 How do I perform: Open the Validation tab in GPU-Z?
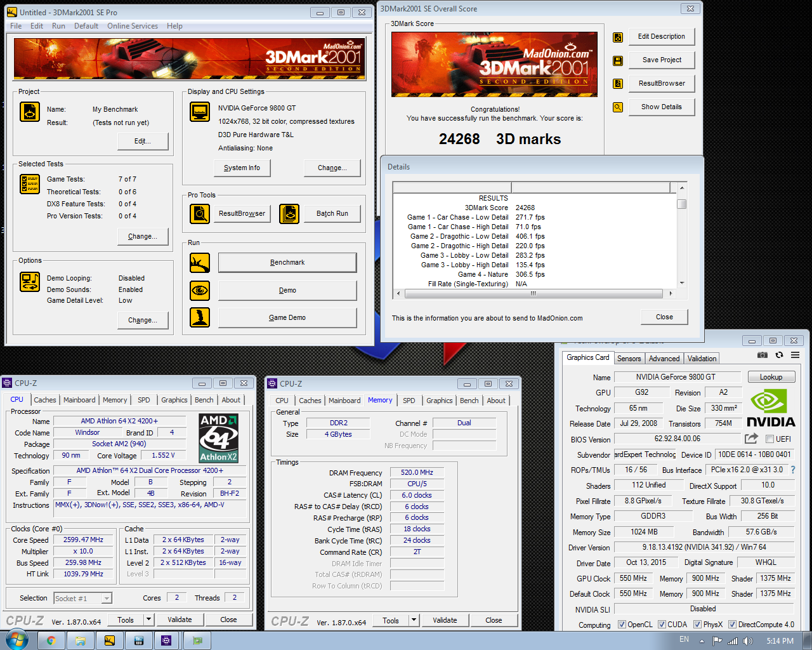tap(702, 359)
